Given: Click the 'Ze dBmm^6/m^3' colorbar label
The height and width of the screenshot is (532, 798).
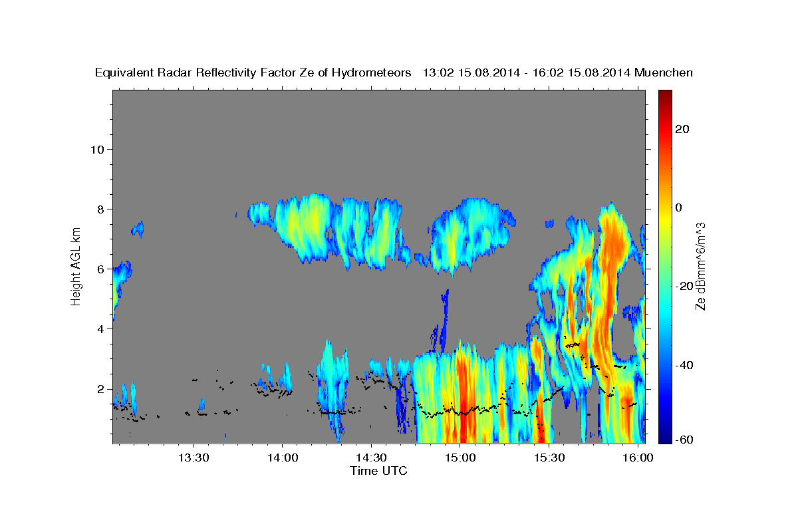Looking at the screenshot, I should pyautogui.click(x=700, y=267).
